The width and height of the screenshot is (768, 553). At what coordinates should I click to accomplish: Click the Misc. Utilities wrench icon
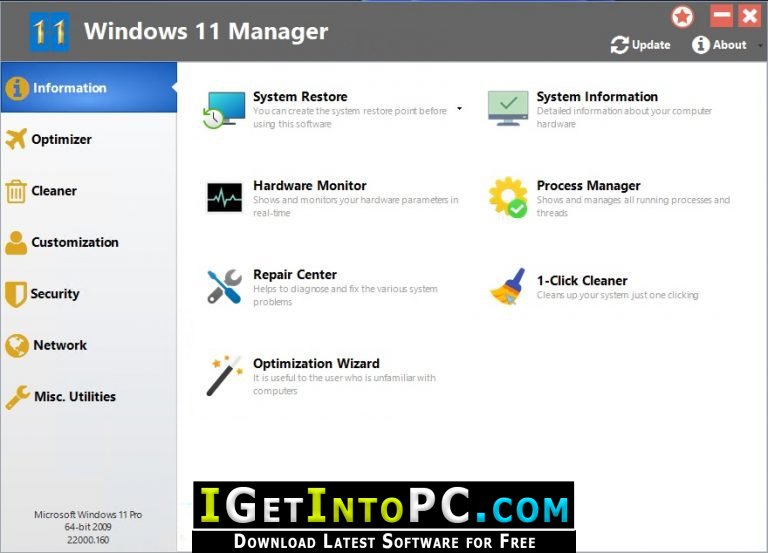[x=18, y=397]
